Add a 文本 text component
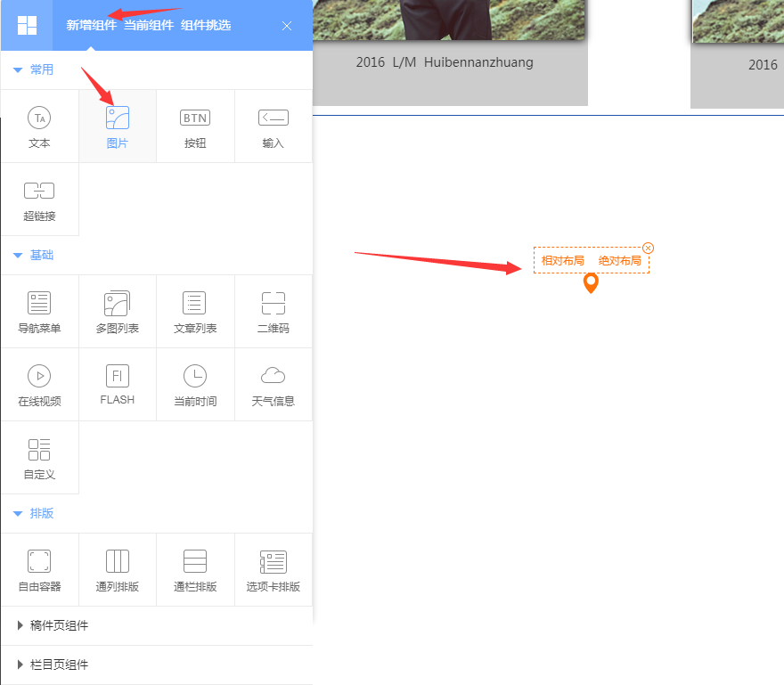Screen dimensions: 784x685 (x=39, y=126)
